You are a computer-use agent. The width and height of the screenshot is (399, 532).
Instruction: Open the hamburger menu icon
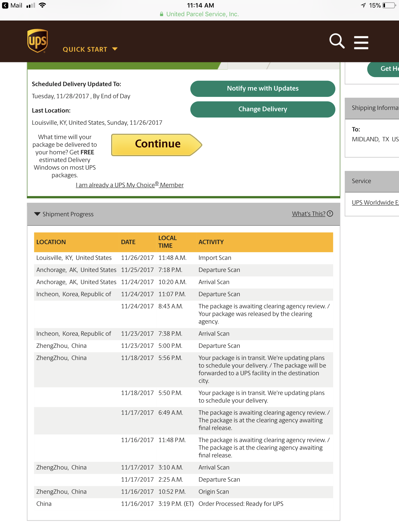[x=361, y=42]
